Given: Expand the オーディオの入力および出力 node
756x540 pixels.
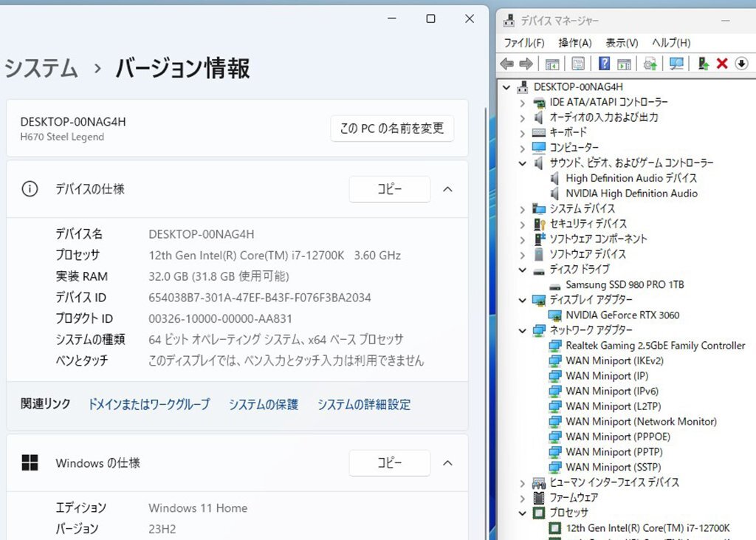Looking at the screenshot, I should [523, 117].
